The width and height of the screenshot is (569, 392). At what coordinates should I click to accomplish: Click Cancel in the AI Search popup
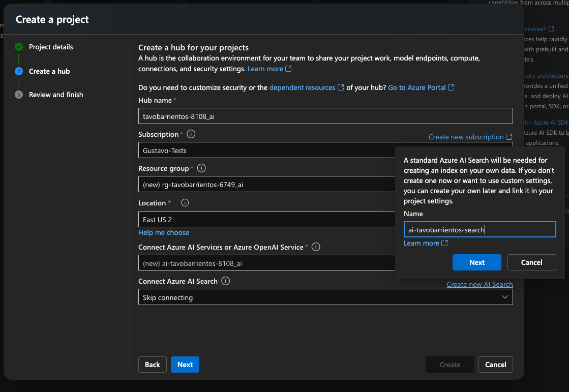pos(531,262)
